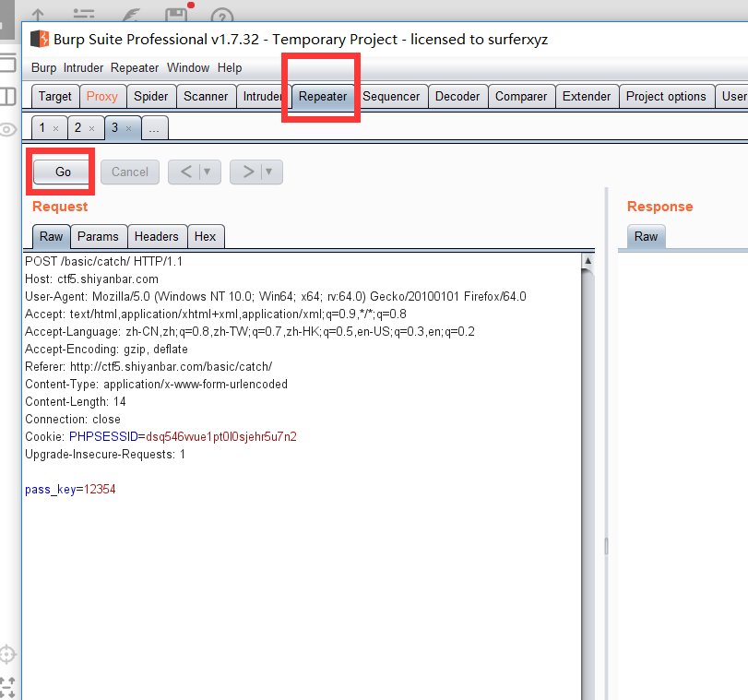Screen dimensions: 748x700
Task: Click the pass_key=12354 body parameter
Action: (70, 490)
